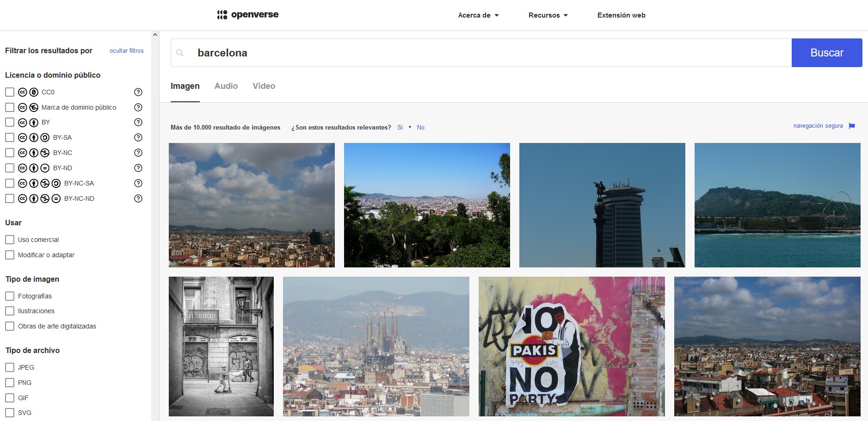Click the Openverse logo icon

[222, 14]
